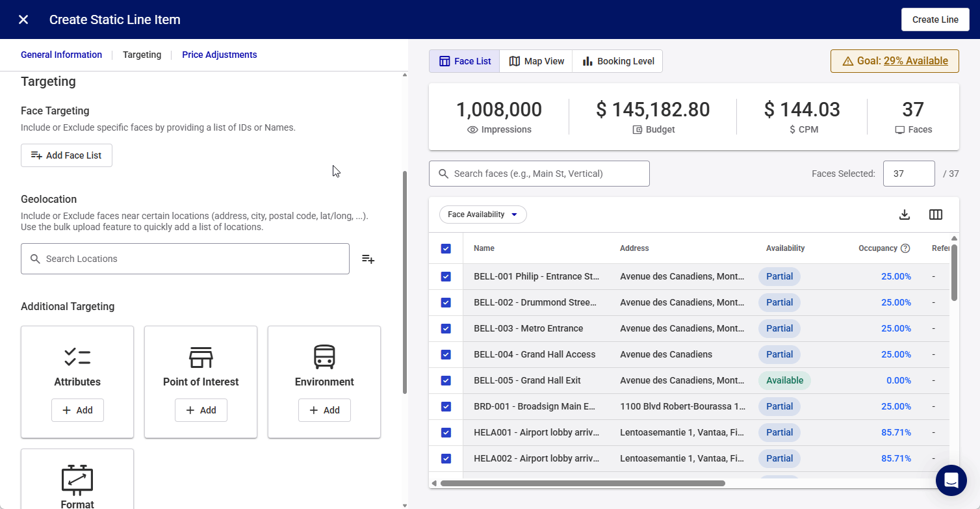Click the Partial badge for BRD-001

point(779,406)
